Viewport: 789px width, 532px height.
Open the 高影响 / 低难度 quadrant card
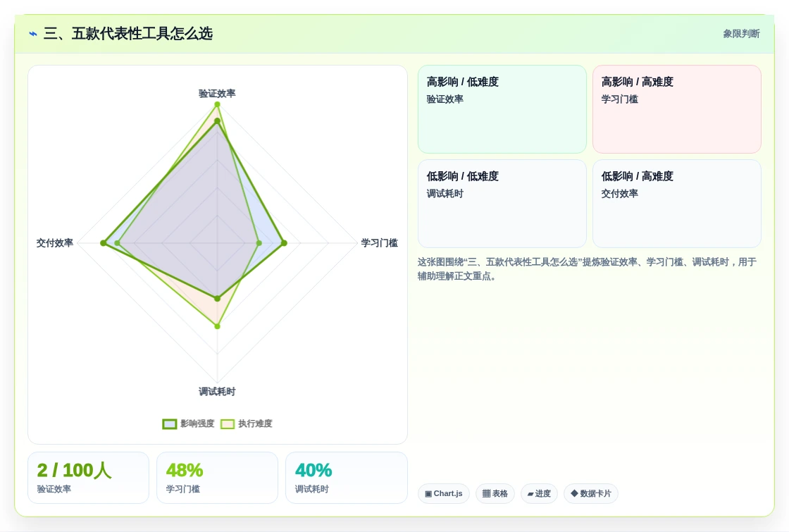tap(502, 109)
